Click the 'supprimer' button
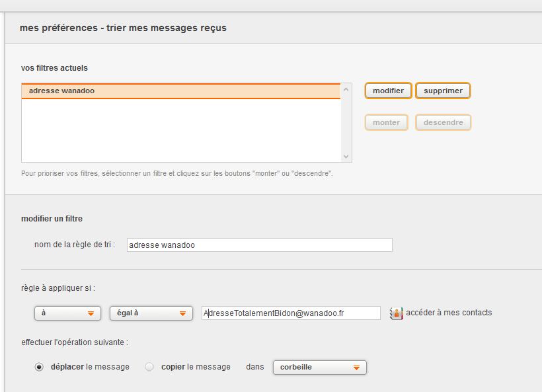 tap(443, 91)
